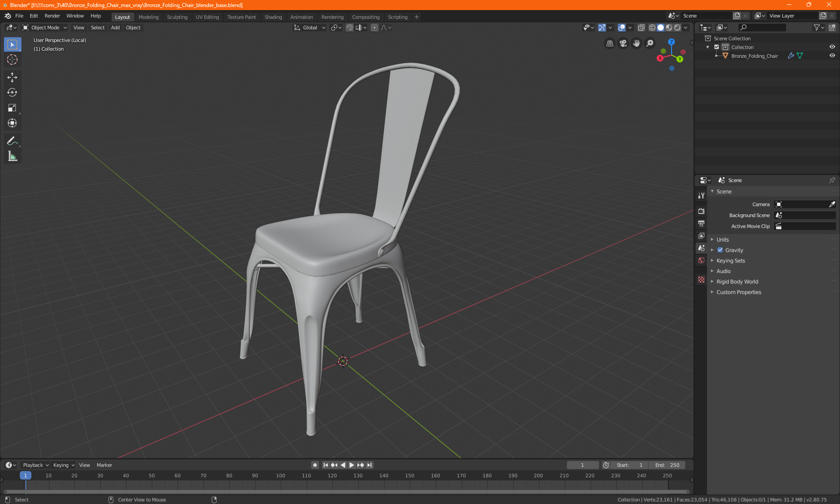Switch to wireframe viewport shading
Screen dimensions: 840x504
coord(652,28)
